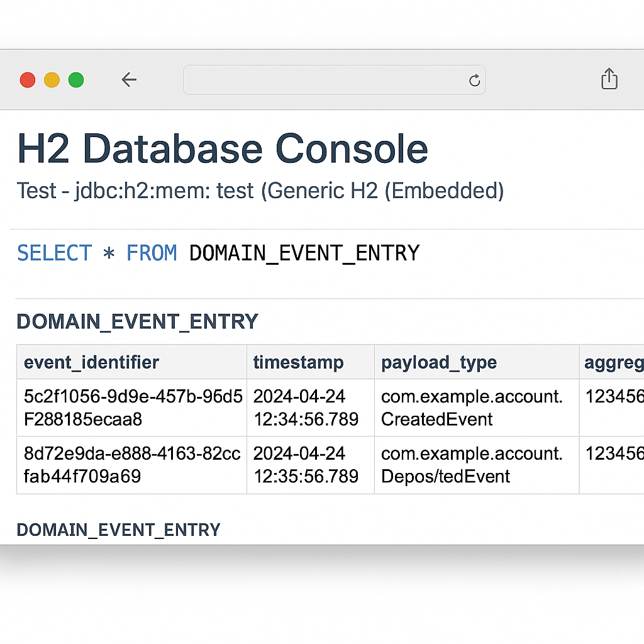Click the aggreg column header
644x644 pixels.
[x=612, y=362]
